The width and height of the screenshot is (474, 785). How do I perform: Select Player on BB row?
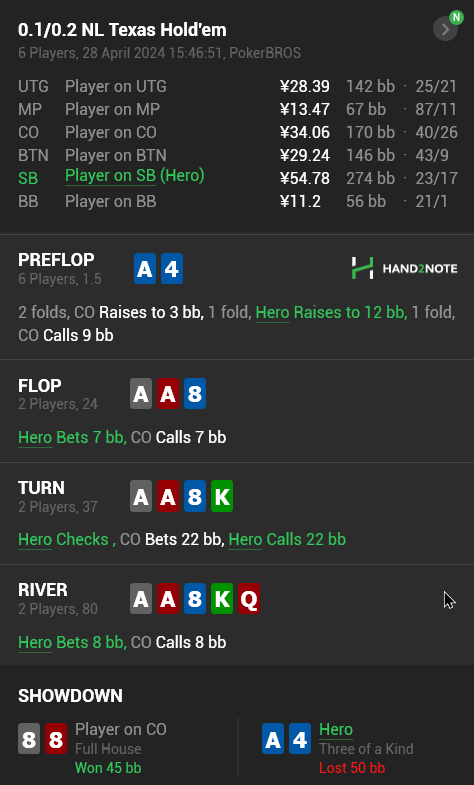[x=238, y=201]
